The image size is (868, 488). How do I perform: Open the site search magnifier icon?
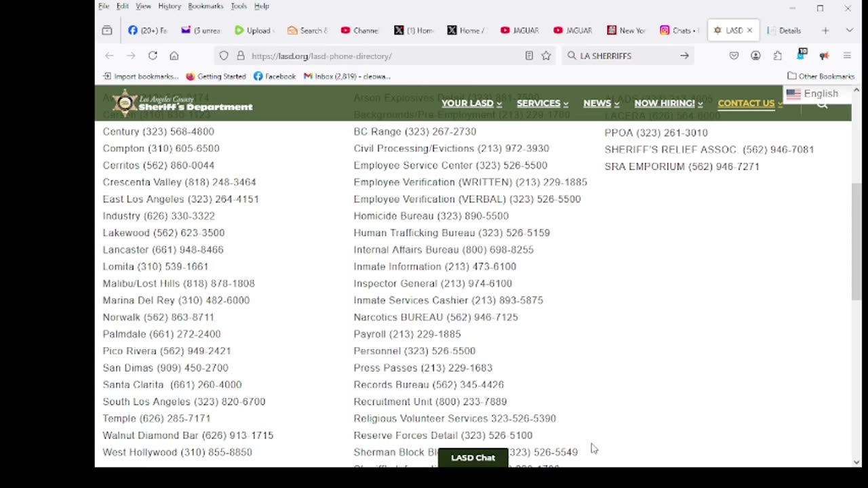[822, 104]
